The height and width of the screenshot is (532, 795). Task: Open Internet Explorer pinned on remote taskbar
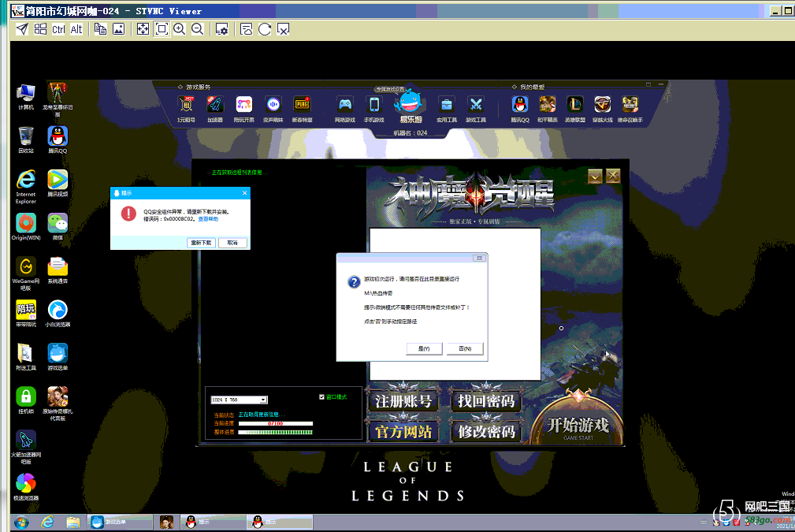pos(47,522)
